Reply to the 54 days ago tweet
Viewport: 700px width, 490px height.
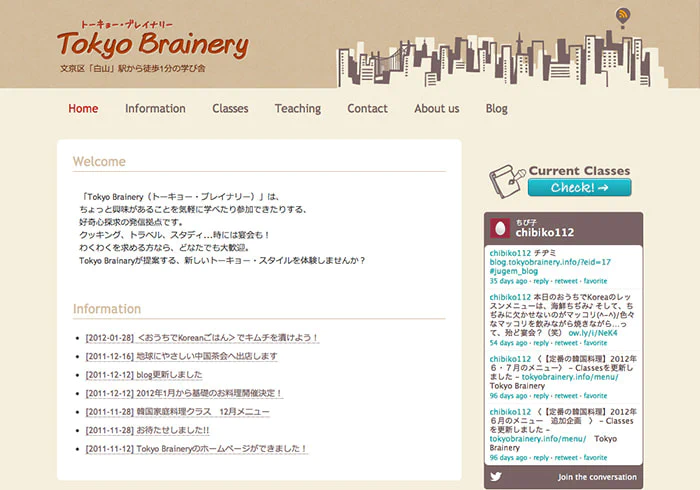(x=541, y=343)
